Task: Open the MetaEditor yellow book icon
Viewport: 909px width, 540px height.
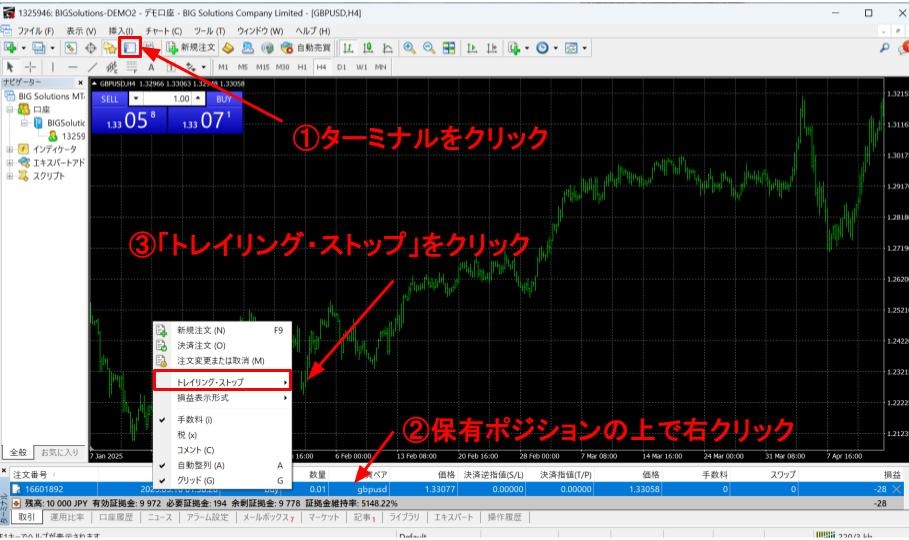Action: (228, 48)
